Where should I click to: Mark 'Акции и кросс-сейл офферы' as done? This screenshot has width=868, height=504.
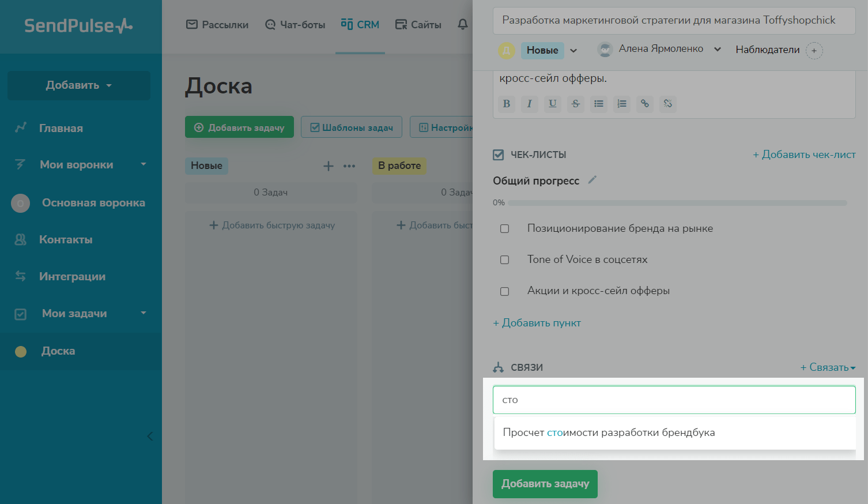click(x=505, y=291)
